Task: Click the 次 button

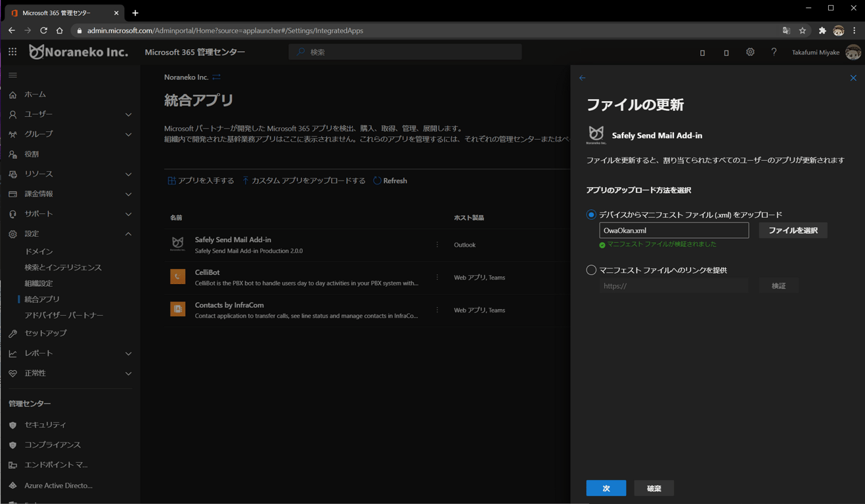Action: [606, 488]
